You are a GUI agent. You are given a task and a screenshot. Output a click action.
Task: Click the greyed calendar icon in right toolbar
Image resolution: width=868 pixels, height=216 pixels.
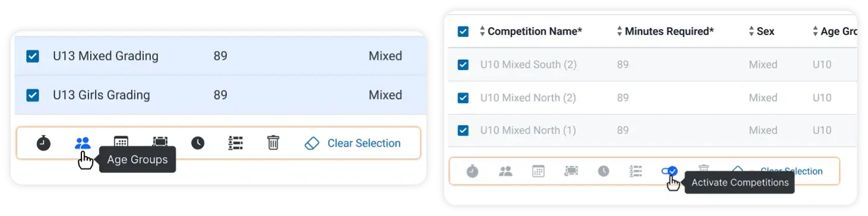[x=538, y=171]
